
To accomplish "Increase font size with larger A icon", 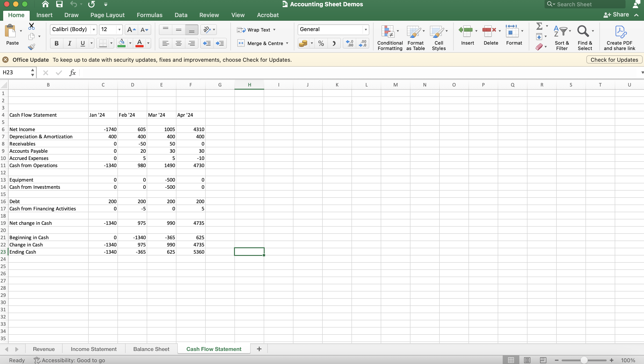I will tap(131, 30).
